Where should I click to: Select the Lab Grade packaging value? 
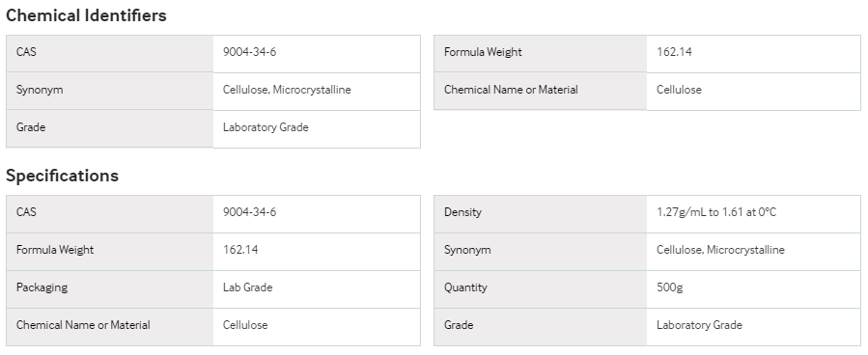click(247, 287)
